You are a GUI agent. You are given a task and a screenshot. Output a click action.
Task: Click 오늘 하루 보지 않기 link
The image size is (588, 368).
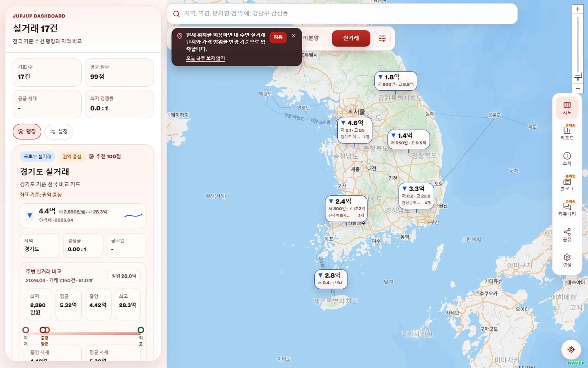(x=205, y=58)
